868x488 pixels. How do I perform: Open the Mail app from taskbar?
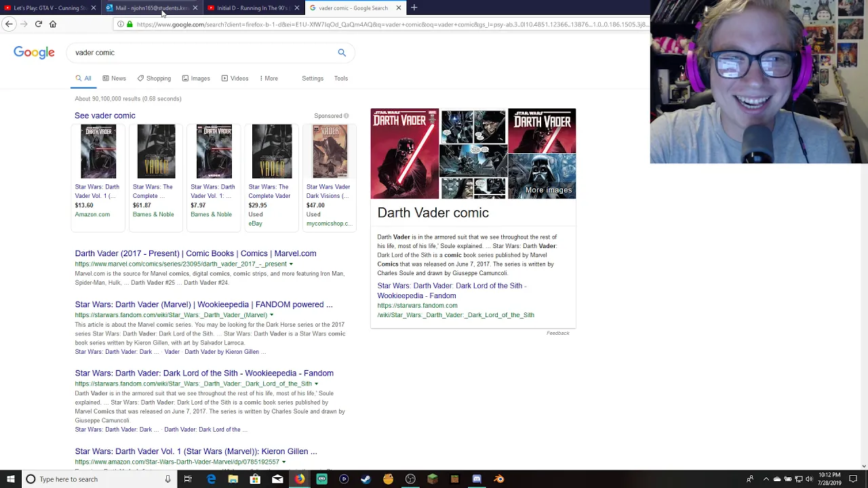277,479
